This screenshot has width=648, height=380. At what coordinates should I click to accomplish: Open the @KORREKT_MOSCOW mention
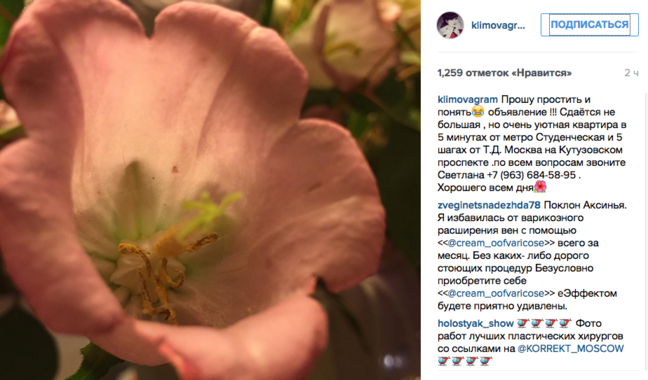coord(570,349)
